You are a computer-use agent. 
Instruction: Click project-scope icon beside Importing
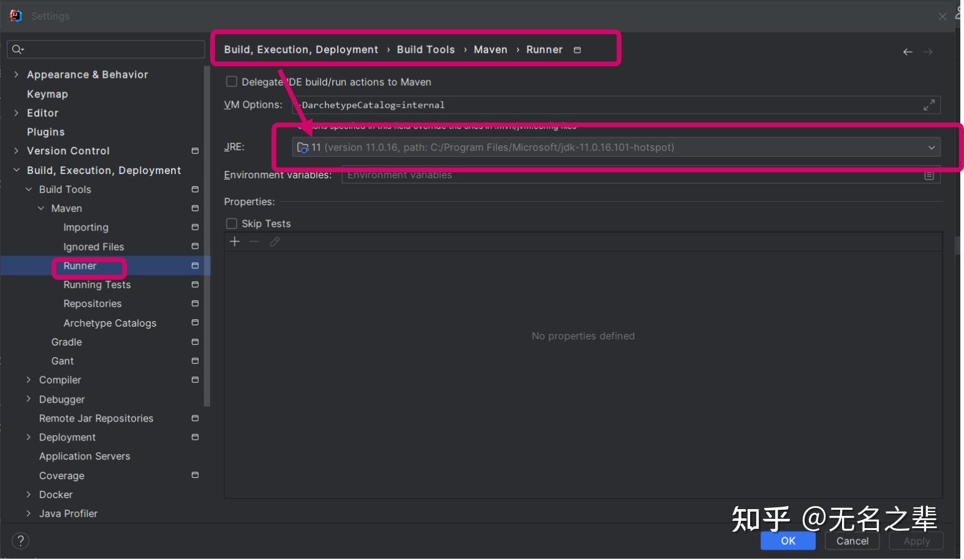point(195,228)
